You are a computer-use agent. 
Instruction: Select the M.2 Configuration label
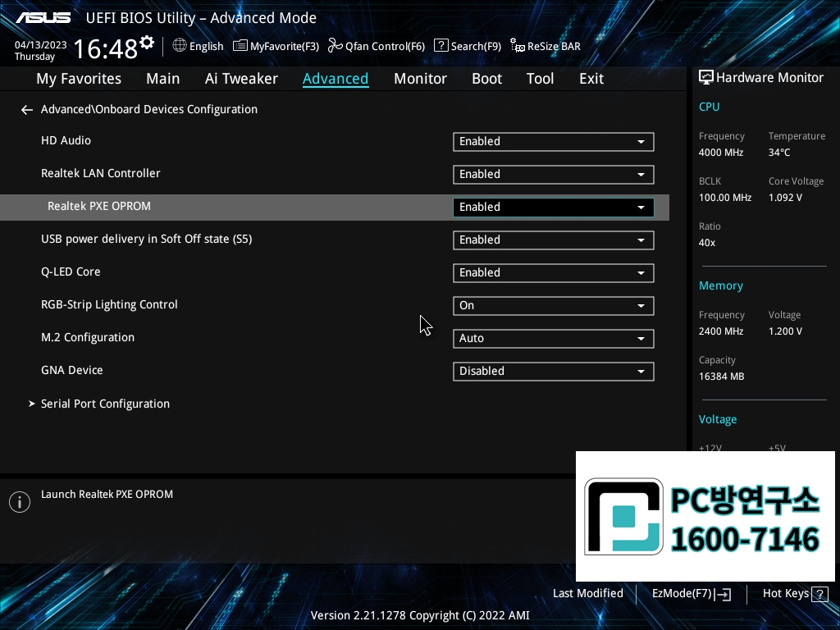click(x=88, y=337)
